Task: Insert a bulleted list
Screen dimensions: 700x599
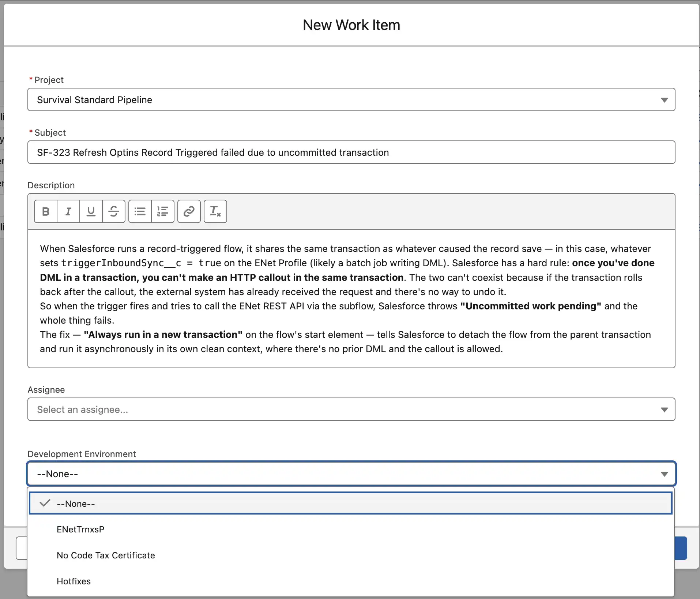Action: 140,211
